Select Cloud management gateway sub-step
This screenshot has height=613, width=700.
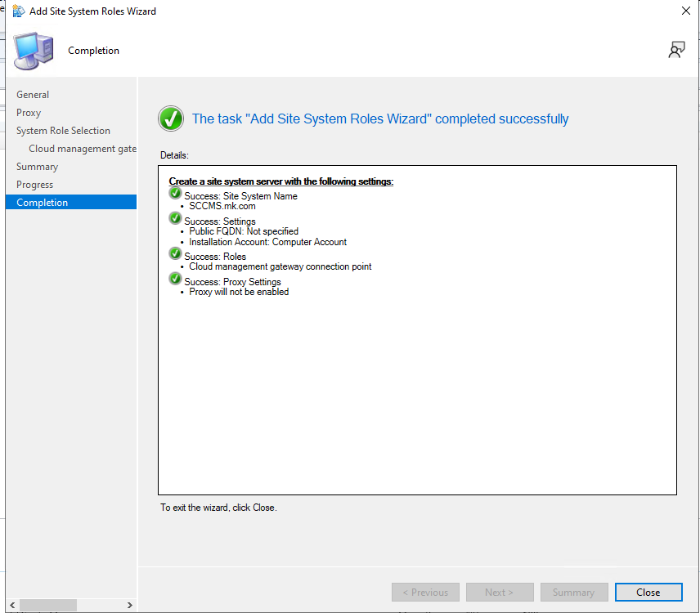coord(82,149)
